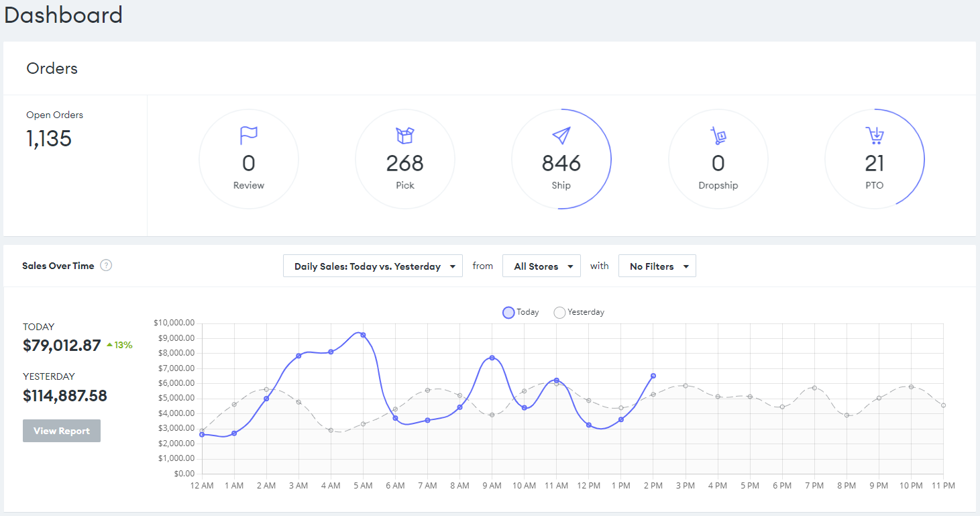
Task: Click the Open Orders 1,135 total
Action: [49, 139]
